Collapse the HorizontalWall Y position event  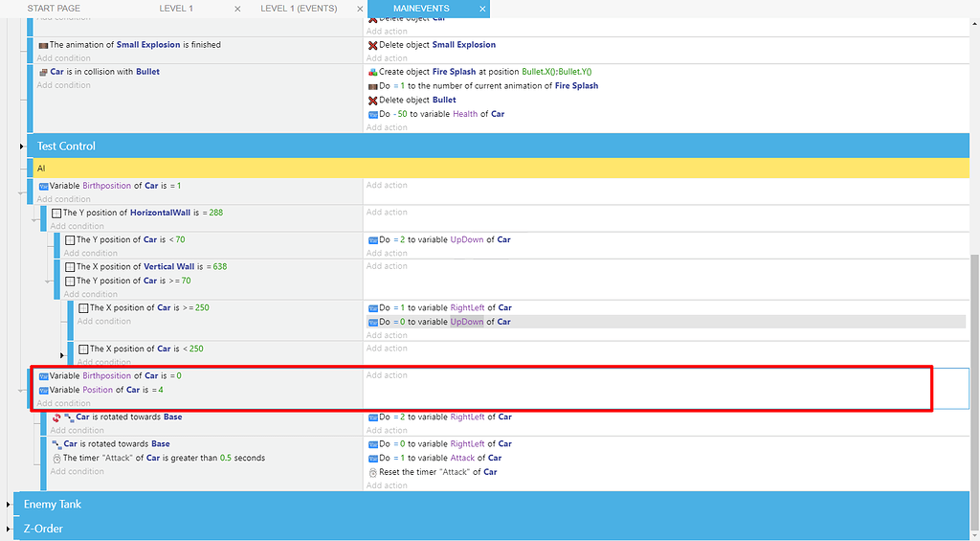point(35,219)
